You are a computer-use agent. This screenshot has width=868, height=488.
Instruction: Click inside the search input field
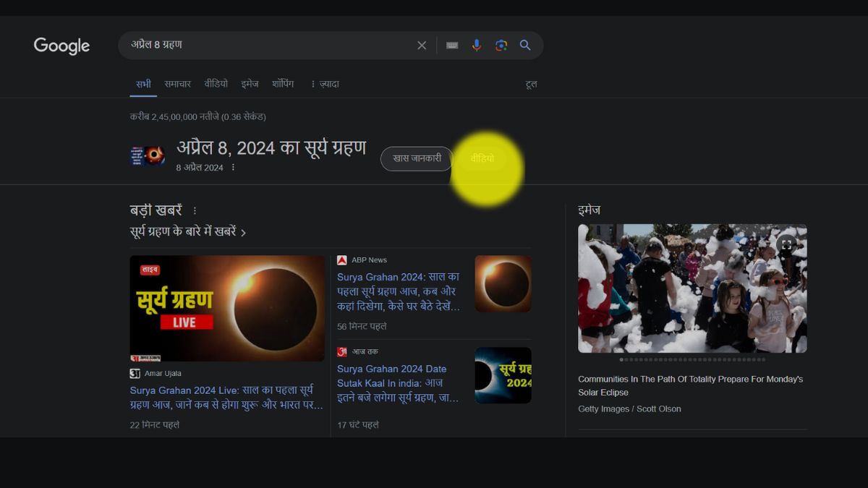tap(268, 46)
